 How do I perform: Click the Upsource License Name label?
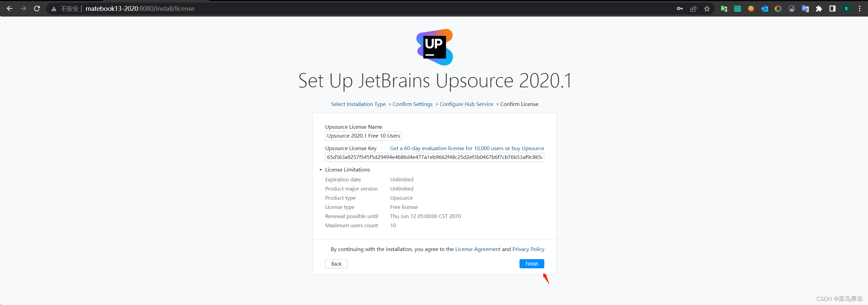[354, 127]
